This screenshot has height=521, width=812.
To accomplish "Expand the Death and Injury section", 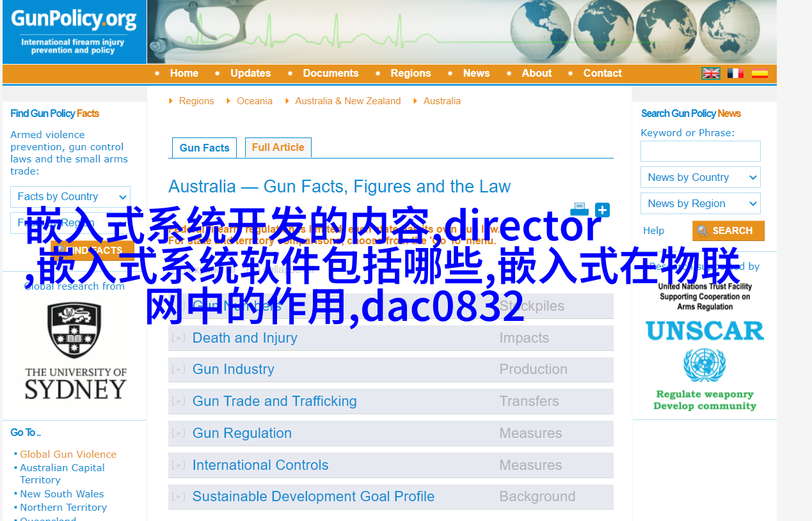I will [244, 338].
